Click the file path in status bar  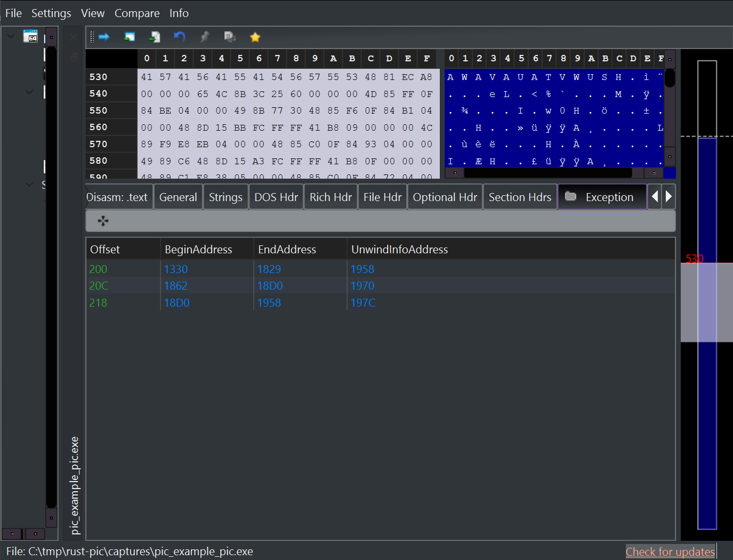coord(130,551)
